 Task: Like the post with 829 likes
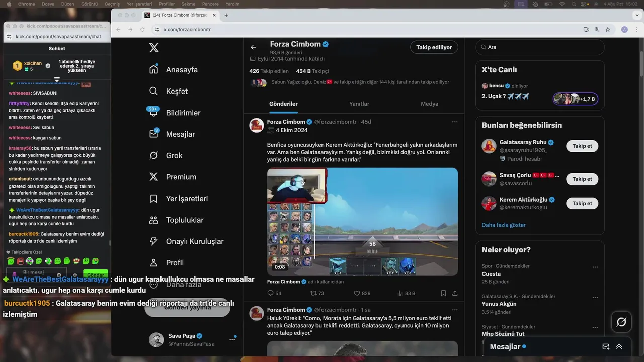[362, 293]
